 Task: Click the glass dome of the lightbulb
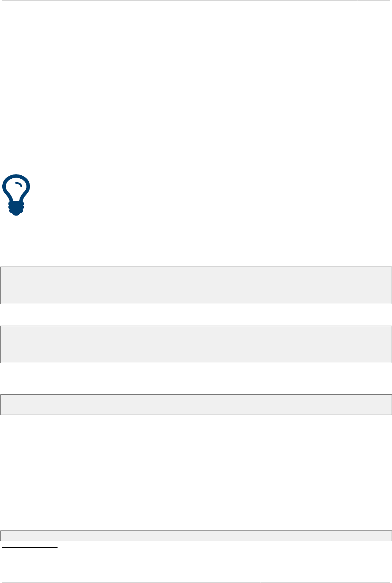pyautogui.click(x=16, y=187)
